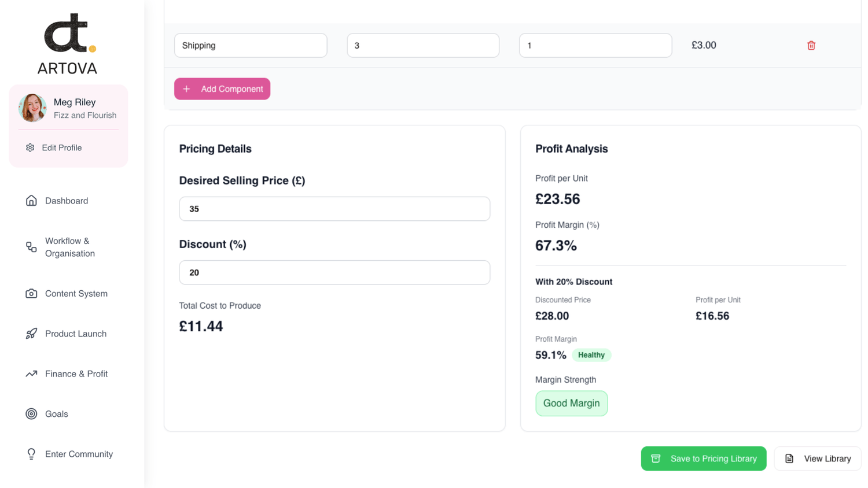868x488 pixels.
Task: Go to Finance & Profit section
Action: coord(76,374)
